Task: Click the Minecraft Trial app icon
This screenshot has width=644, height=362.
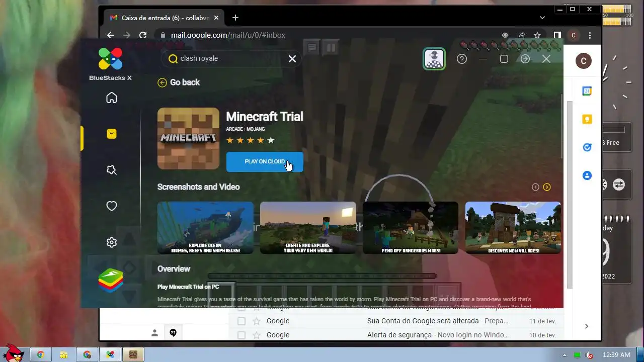Action: pos(188,138)
